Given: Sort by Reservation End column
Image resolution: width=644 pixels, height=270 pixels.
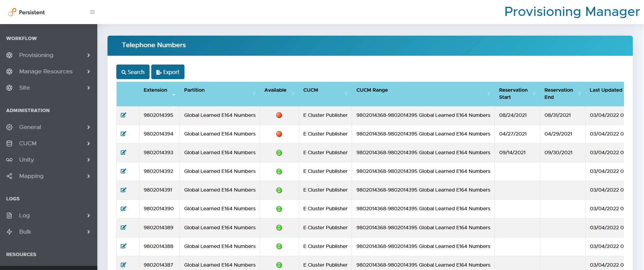Looking at the screenshot, I should click(563, 94).
